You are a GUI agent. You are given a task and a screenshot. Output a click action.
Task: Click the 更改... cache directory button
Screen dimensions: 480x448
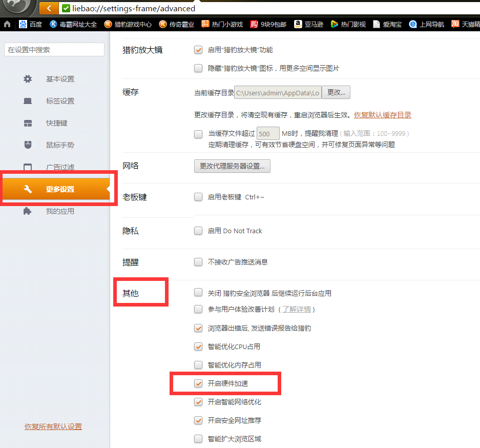click(336, 93)
